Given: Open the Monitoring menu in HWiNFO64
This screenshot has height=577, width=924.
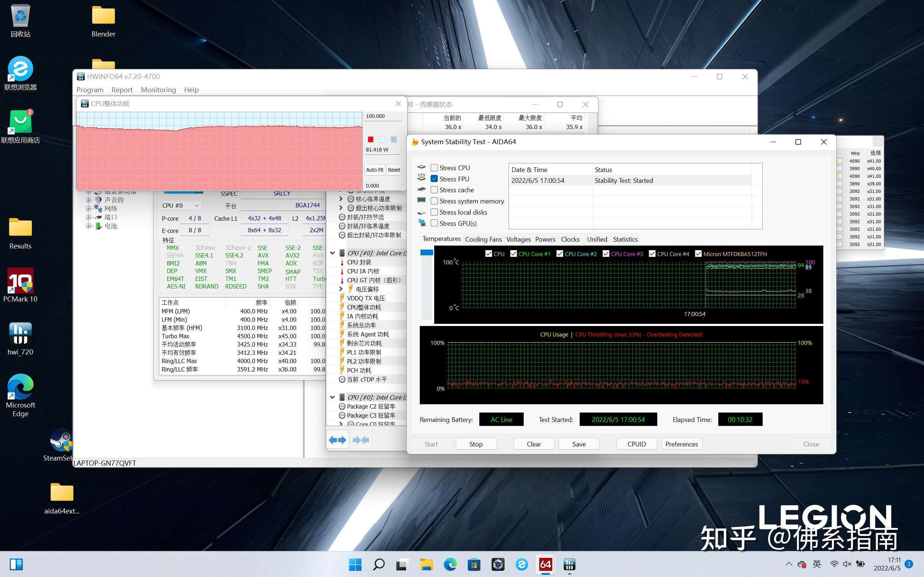Looking at the screenshot, I should [x=158, y=90].
